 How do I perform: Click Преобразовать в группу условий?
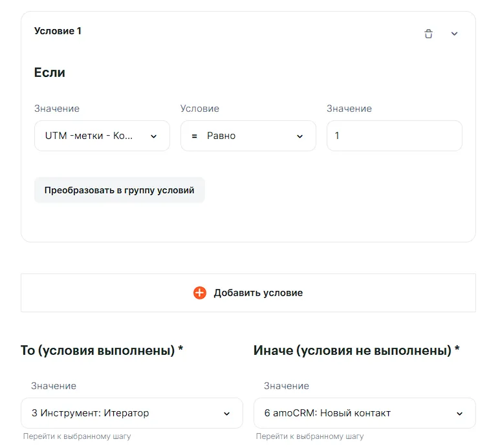point(119,190)
